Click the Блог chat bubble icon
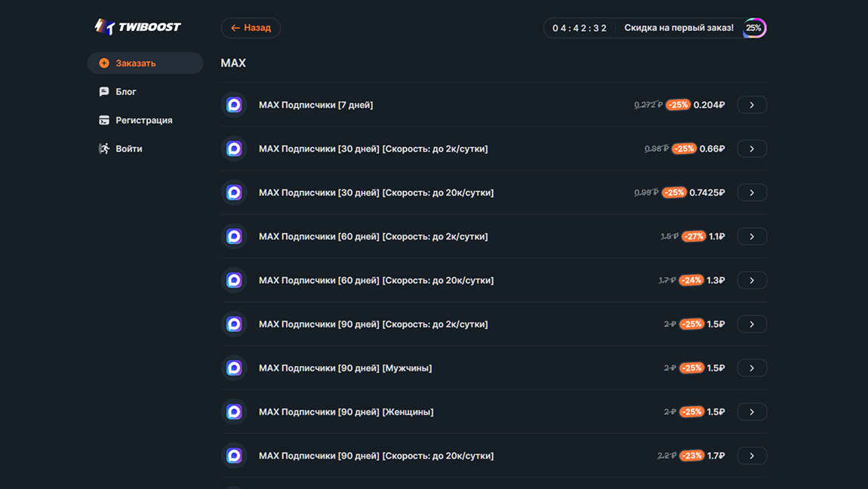Viewport: 868px width, 489px height. [104, 91]
